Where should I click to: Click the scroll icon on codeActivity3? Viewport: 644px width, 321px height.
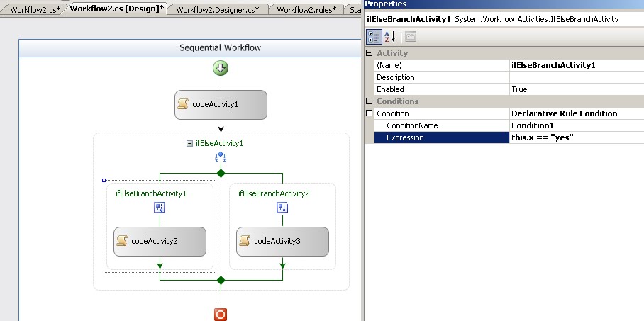pos(245,241)
